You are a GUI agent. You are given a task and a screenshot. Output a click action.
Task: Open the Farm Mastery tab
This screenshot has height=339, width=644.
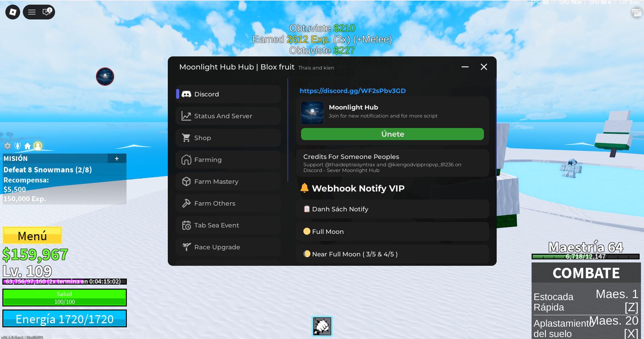pos(228,181)
